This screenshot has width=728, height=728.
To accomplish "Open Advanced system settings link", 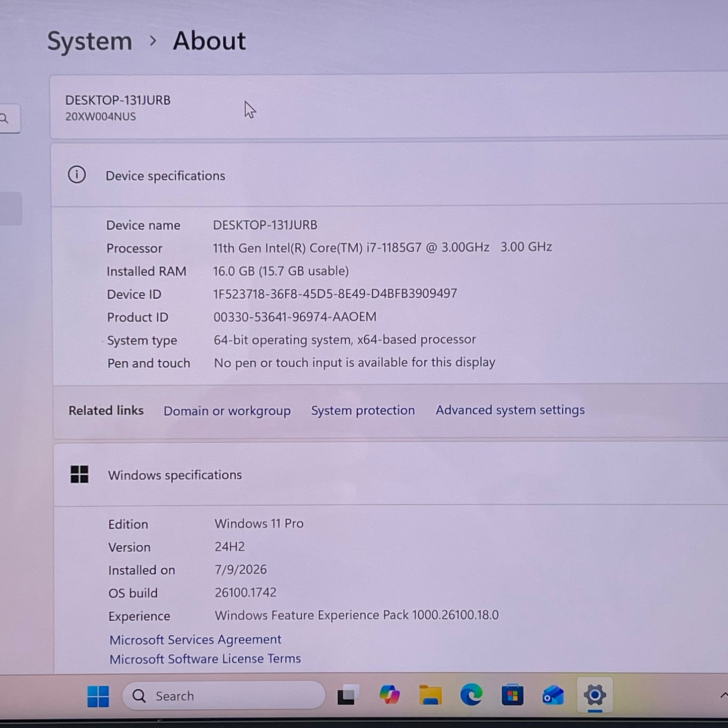I will [x=510, y=410].
